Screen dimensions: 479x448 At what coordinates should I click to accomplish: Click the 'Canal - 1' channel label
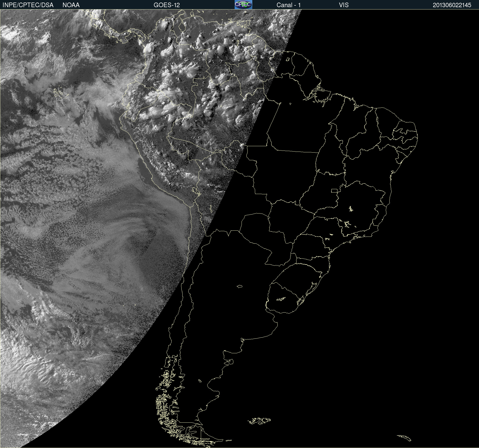point(289,5)
